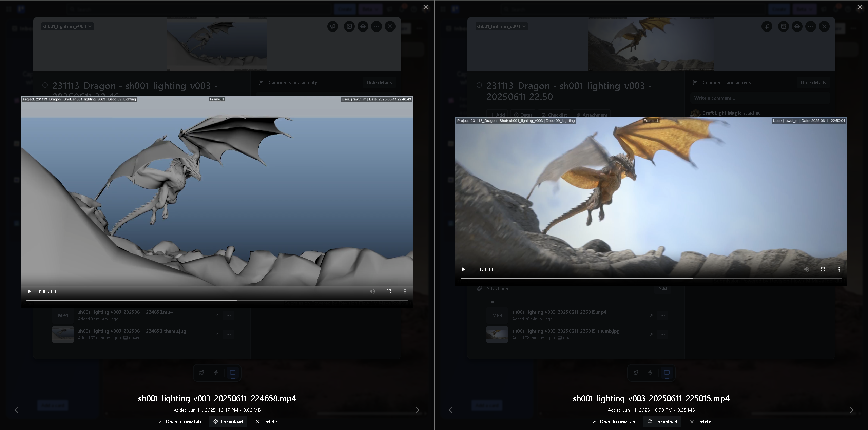
Task: Go to next attachment in left viewer
Action: point(418,410)
